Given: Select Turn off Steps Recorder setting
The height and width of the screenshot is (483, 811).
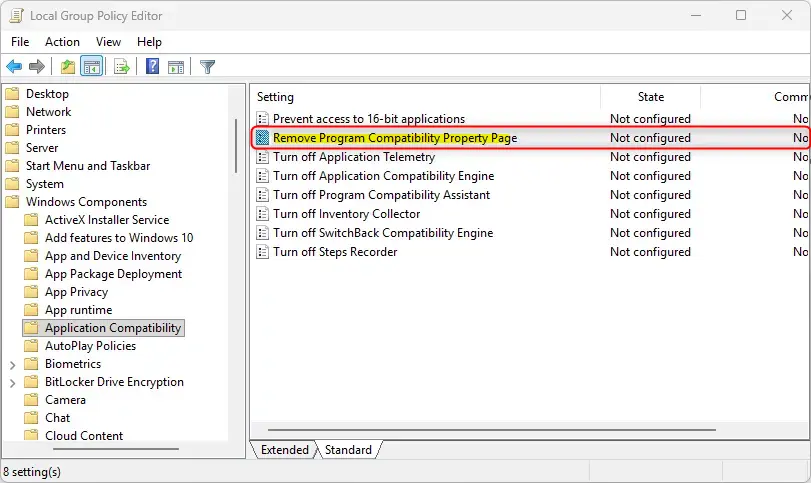Looking at the screenshot, I should point(335,252).
